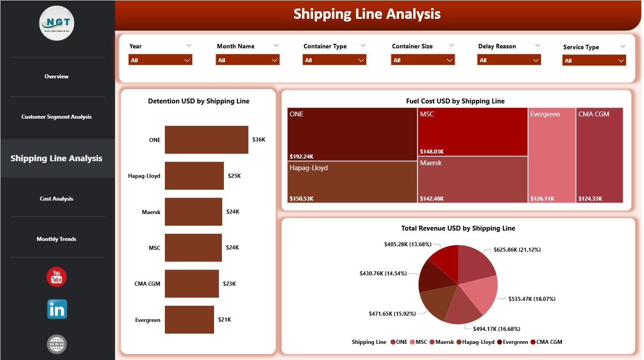Open the Customer Segment Analysis page
This screenshot has width=644, height=360.
pos(56,116)
